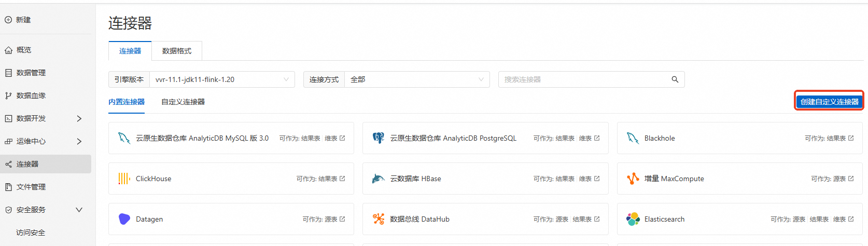Screen dimensions: 868x246
Task: Collapse the 安全服务 menu chevron
Action: (x=79, y=210)
